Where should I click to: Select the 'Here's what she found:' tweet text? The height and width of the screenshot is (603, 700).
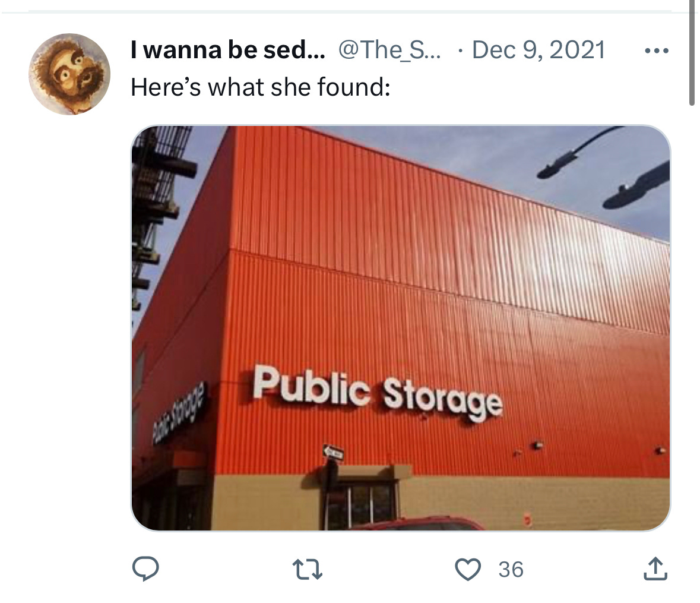pyautogui.click(x=261, y=87)
